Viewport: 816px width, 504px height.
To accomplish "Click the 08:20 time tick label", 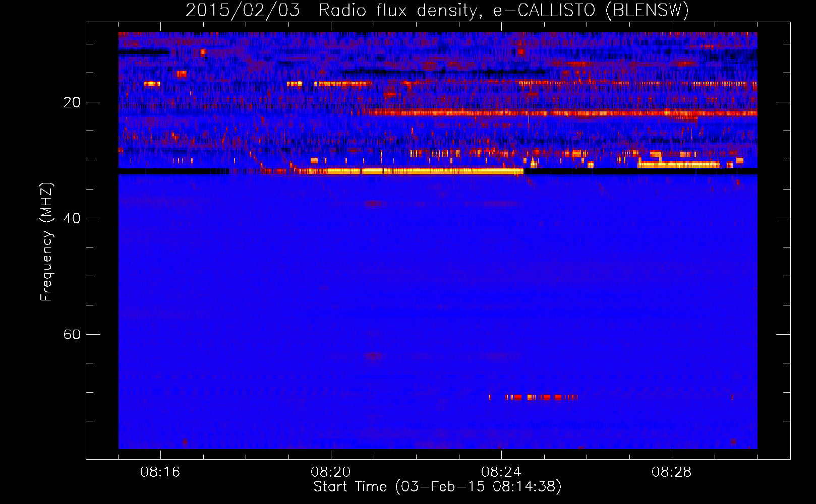I will (330, 472).
